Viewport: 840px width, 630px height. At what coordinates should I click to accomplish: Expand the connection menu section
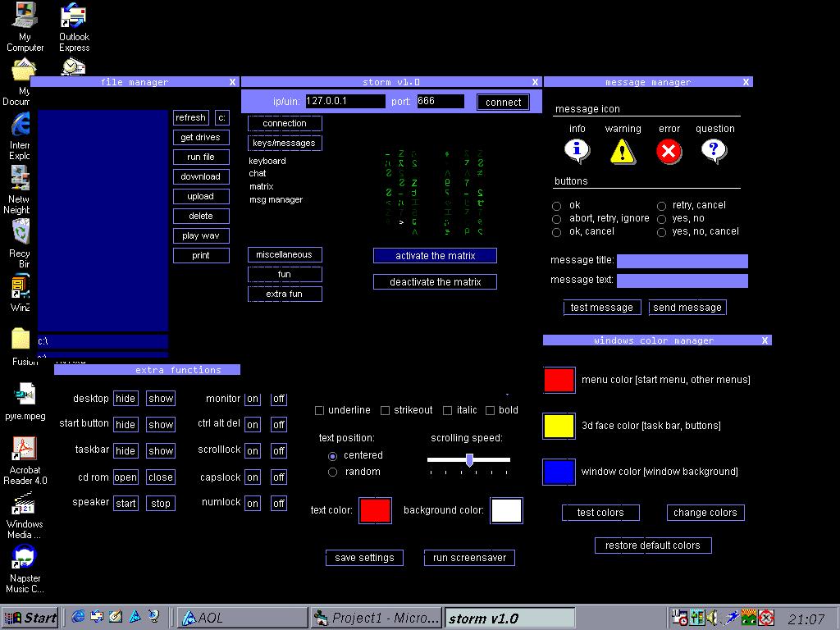tap(285, 124)
